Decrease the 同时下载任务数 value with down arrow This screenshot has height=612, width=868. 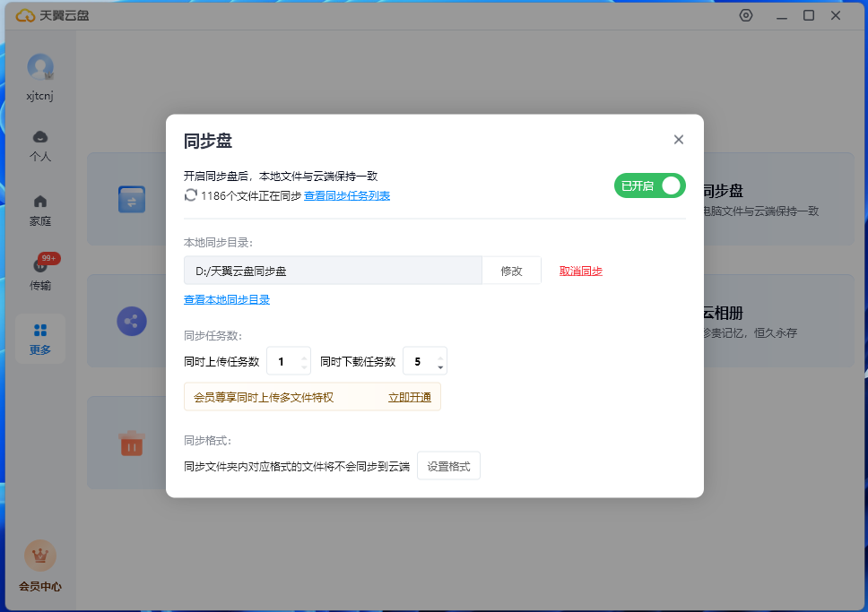click(440, 366)
